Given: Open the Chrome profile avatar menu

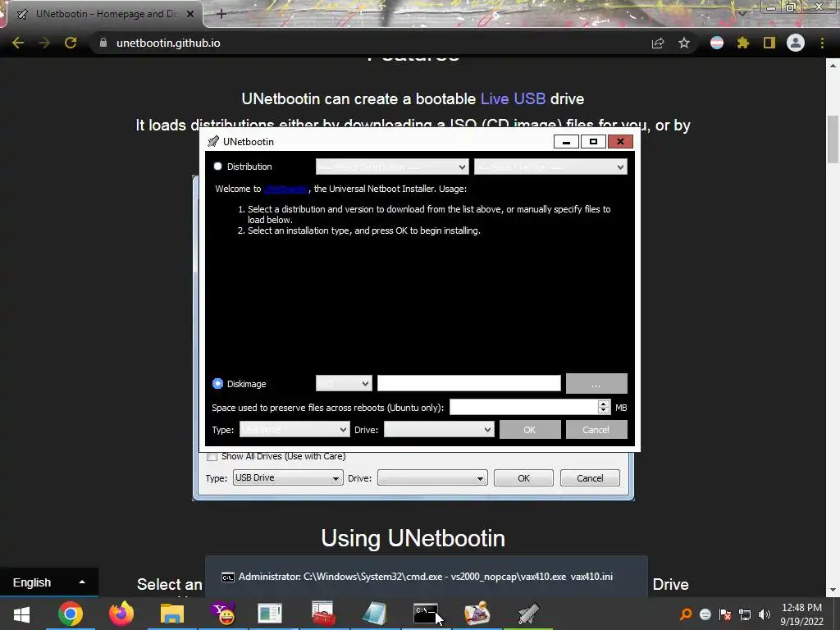Looking at the screenshot, I should pos(796,43).
